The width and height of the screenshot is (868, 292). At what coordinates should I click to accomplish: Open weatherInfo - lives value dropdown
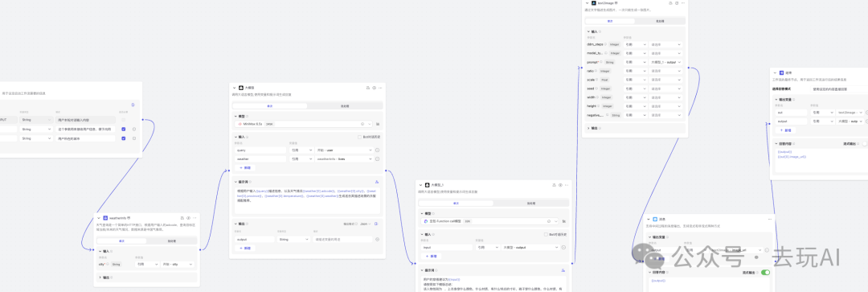click(x=343, y=158)
